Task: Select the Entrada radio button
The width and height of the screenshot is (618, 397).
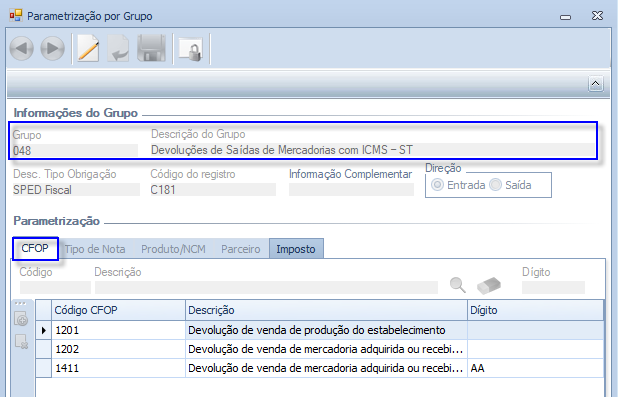Action: (437, 185)
